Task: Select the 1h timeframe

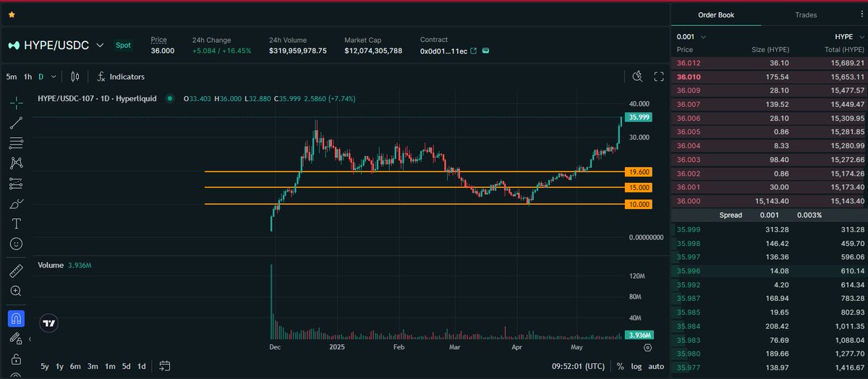Action: coord(27,77)
